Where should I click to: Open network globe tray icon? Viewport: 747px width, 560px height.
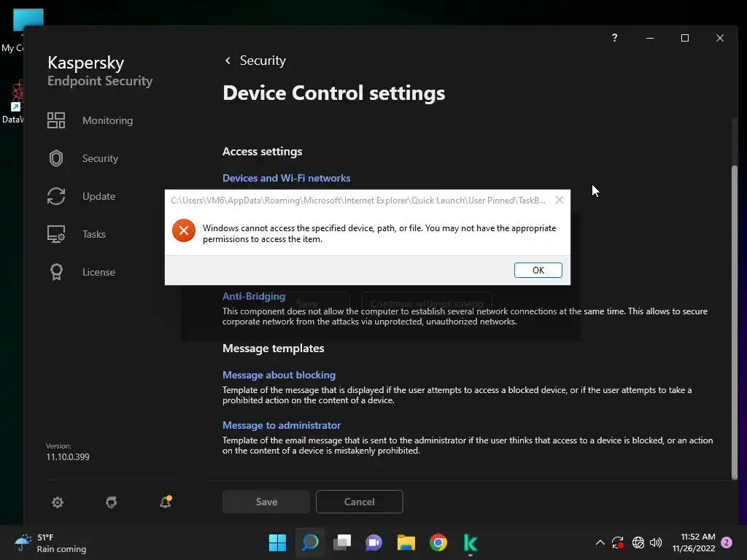pyautogui.click(x=638, y=542)
